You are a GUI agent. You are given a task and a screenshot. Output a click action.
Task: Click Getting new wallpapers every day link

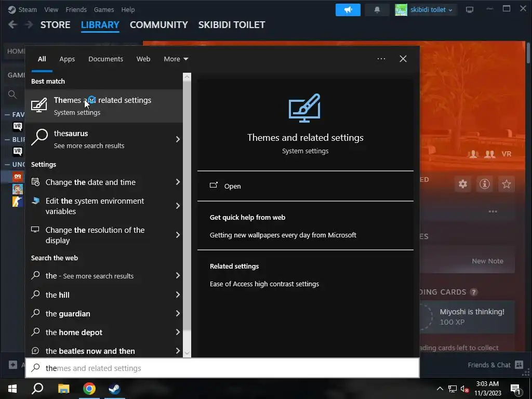tap(283, 235)
